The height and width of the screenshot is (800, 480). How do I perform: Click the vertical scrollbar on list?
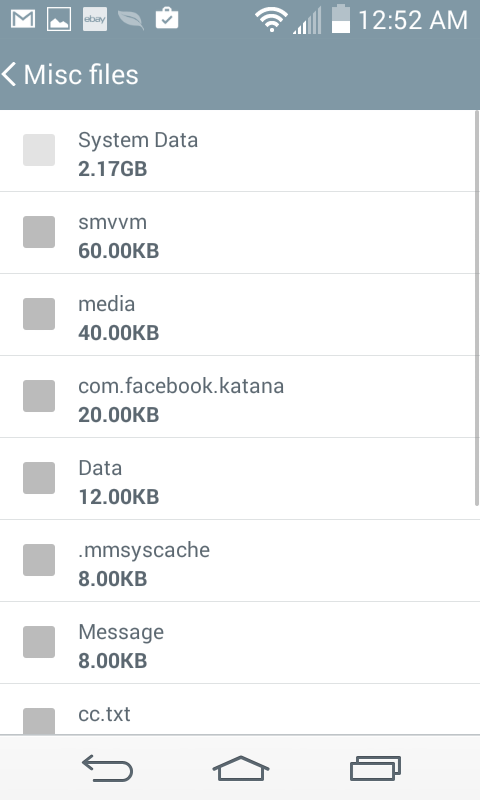point(477,308)
